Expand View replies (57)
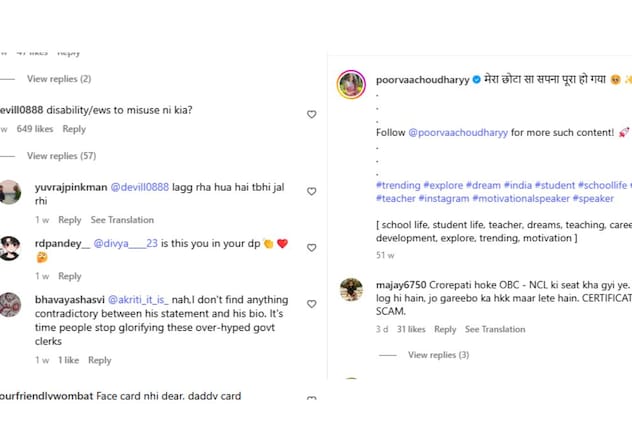 tap(61, 156)
